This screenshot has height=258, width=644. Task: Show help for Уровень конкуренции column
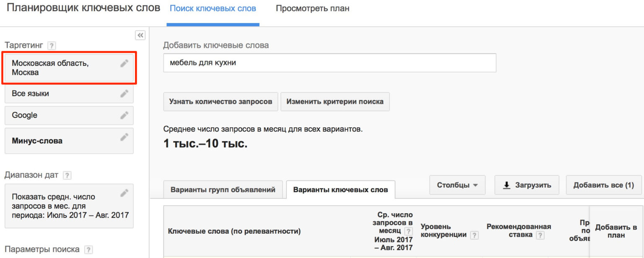point(474,235)
